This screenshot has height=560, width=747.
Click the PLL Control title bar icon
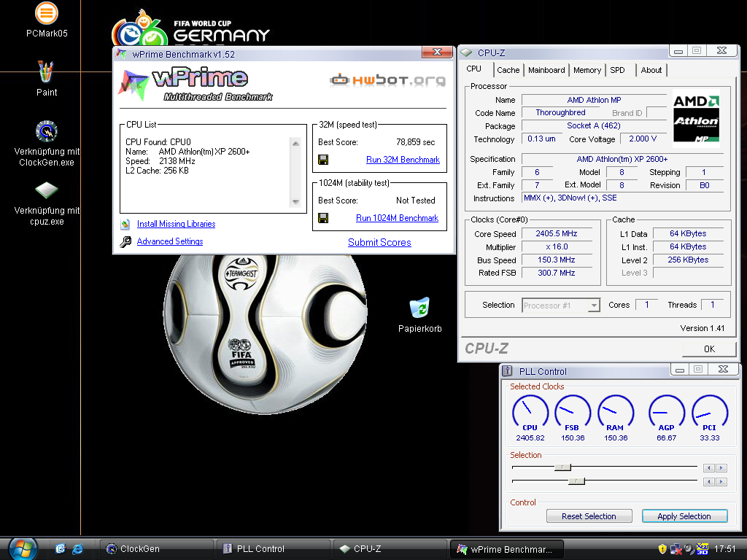[x=508, y=371]
